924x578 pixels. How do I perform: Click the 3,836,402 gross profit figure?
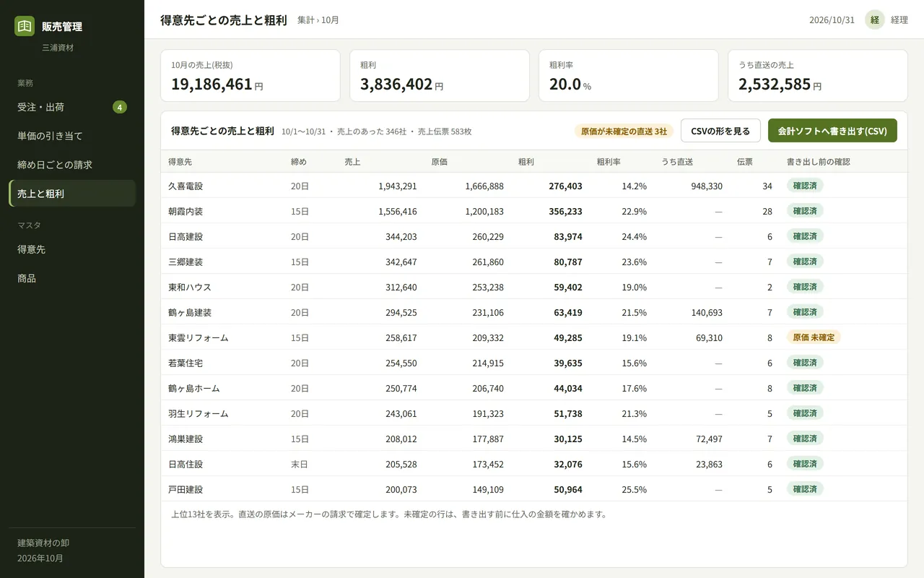pyautogui.click(x=396, y=84)
